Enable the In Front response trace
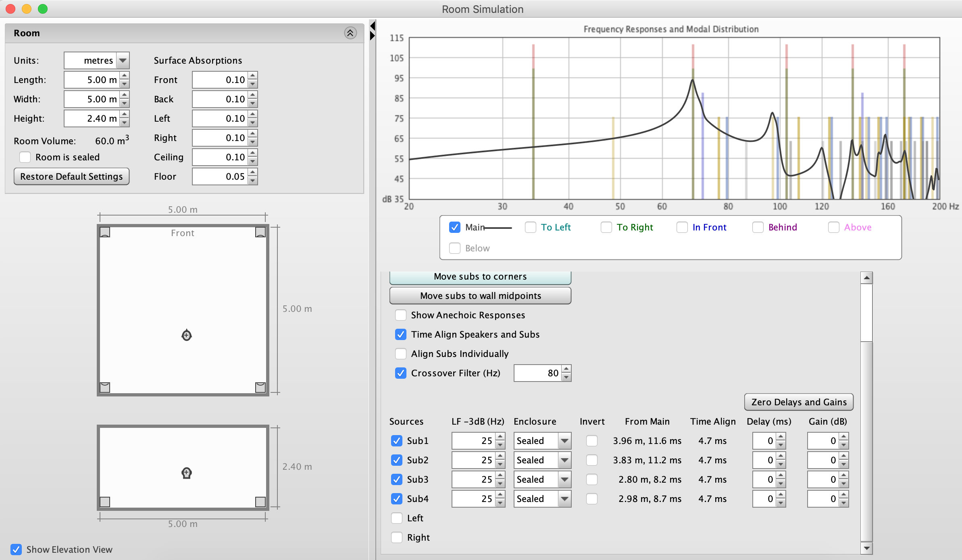 click(682, 227)
